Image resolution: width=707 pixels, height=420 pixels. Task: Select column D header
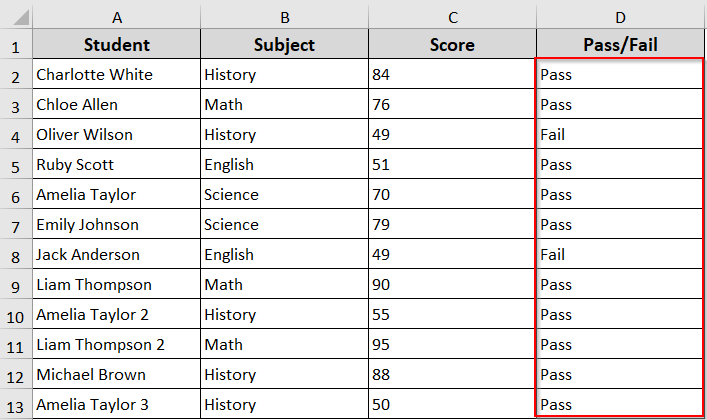click(x=620, y=16)
